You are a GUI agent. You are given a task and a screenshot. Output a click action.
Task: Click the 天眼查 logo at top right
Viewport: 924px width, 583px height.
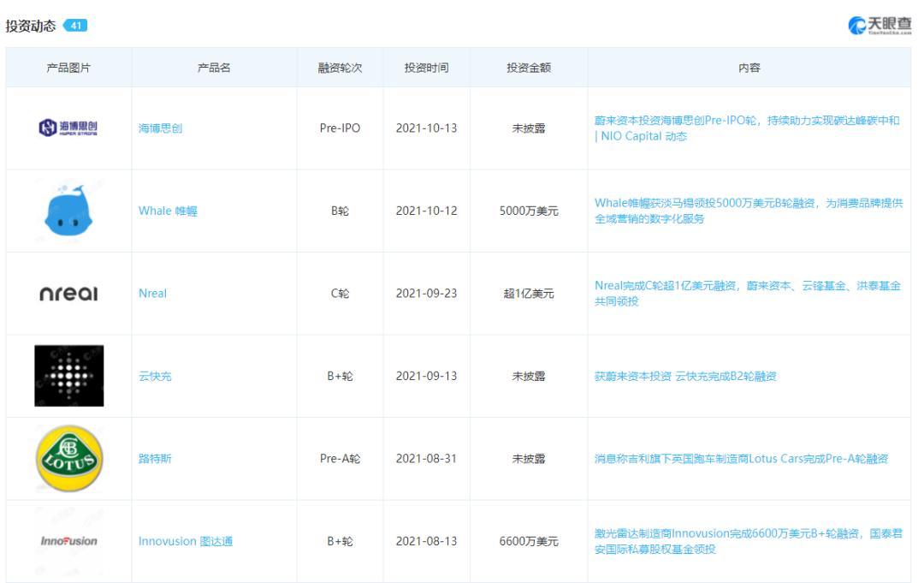[x=880, y=25]
